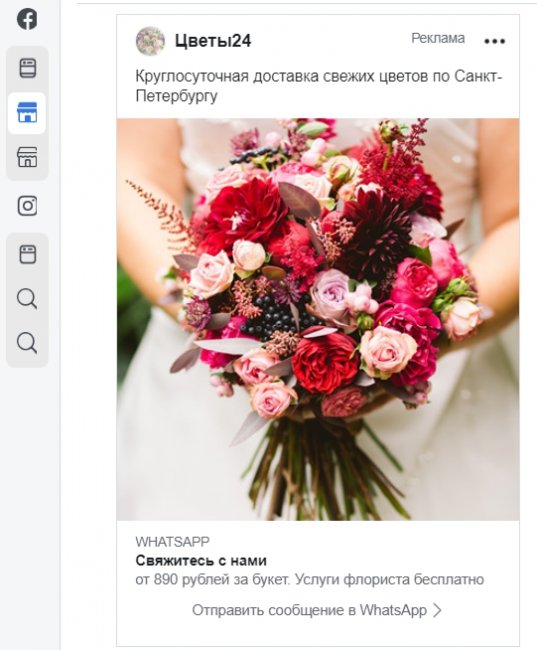Click the Реклама sponsored label

coord(438,38)
